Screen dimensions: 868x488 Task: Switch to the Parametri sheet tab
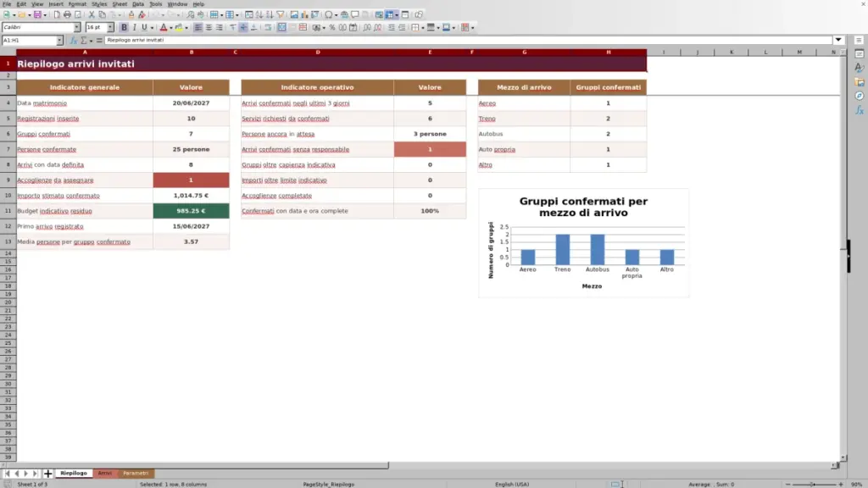136,474
